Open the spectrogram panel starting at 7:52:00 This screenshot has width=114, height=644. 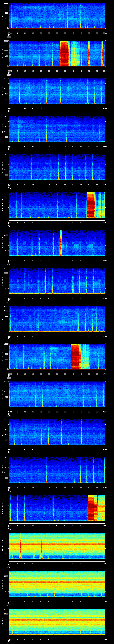[57, 584]
